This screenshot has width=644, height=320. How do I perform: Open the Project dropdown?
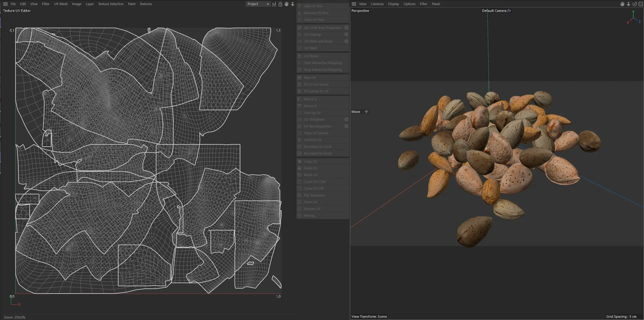click(257, 4)
